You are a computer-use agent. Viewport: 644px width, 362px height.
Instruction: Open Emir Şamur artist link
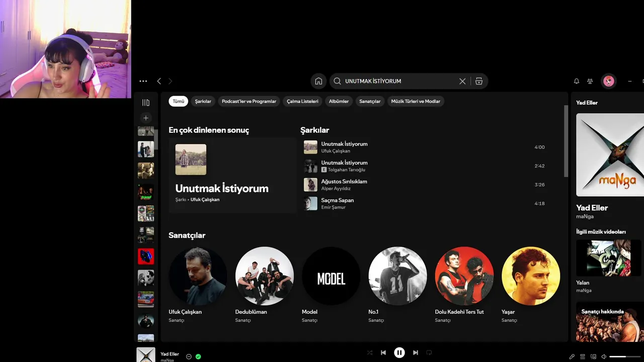(334, 207)
